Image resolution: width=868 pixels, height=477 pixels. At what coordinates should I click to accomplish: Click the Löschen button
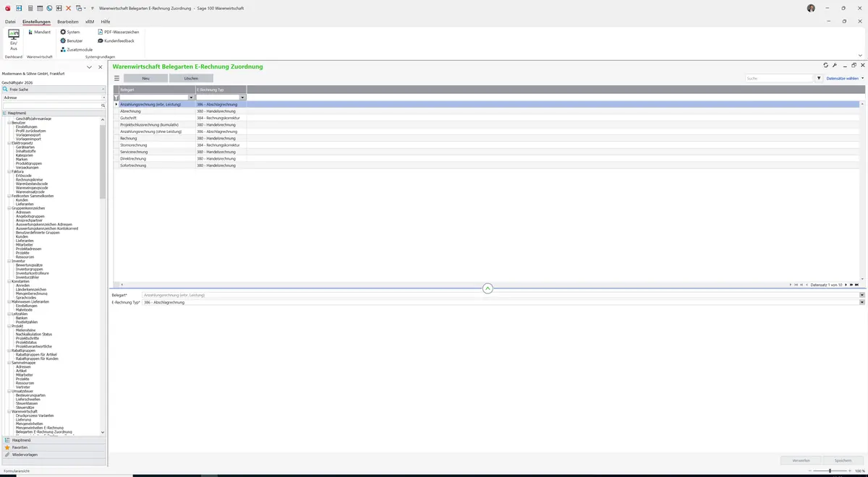191,78
